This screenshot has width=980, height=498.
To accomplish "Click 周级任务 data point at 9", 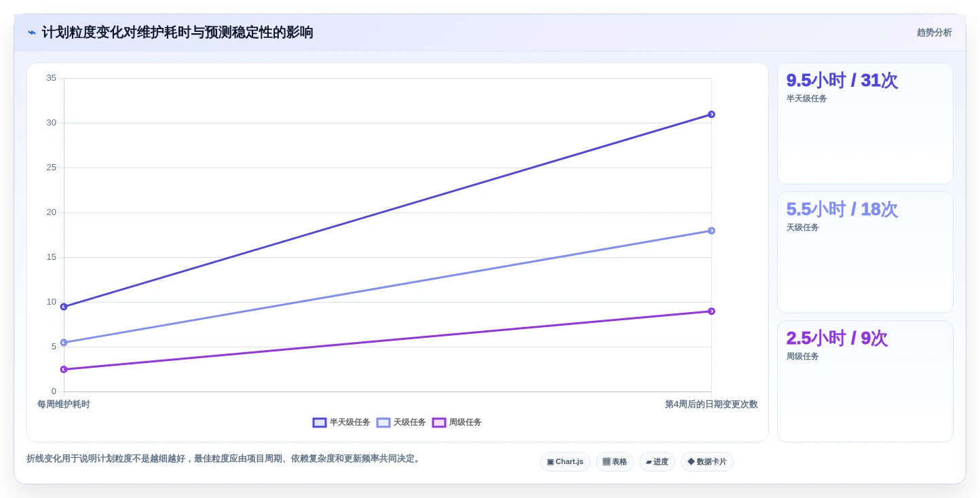I will pos(711,311).
